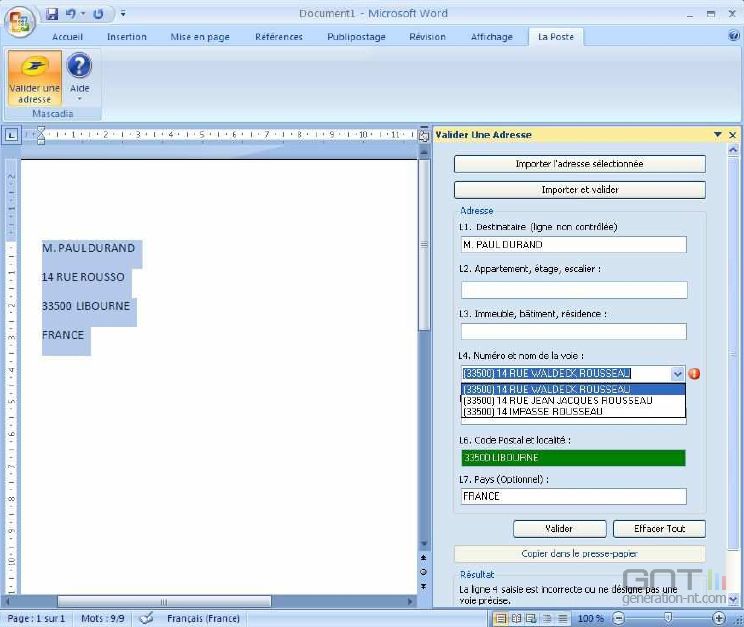Click the Valider button
The height and width of the screenshot is (627, 744).
pyautogui.click(x=559, y=529)
